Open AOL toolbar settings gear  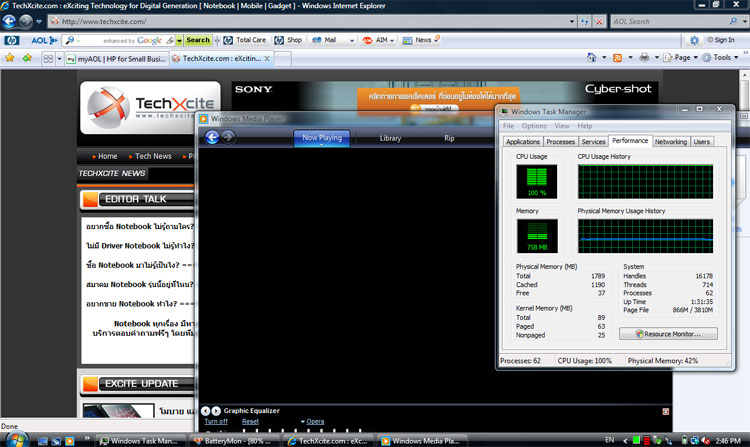[x=694, y=41]
